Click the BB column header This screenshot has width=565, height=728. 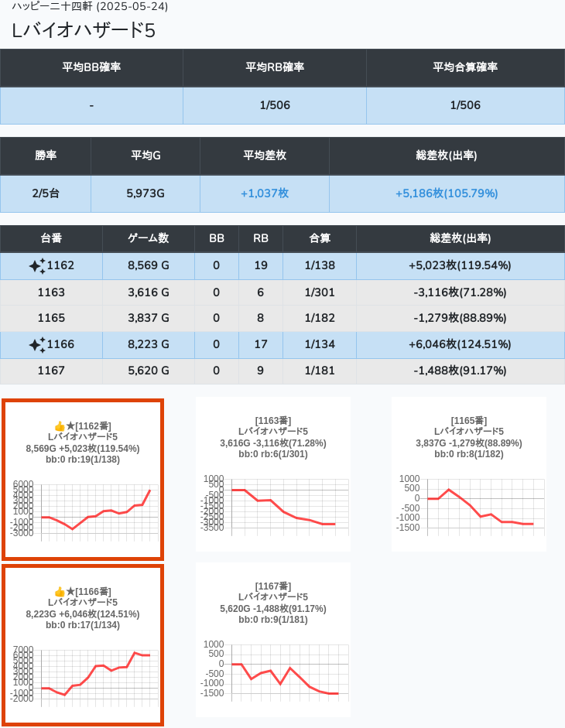click(x=217, y=238)
